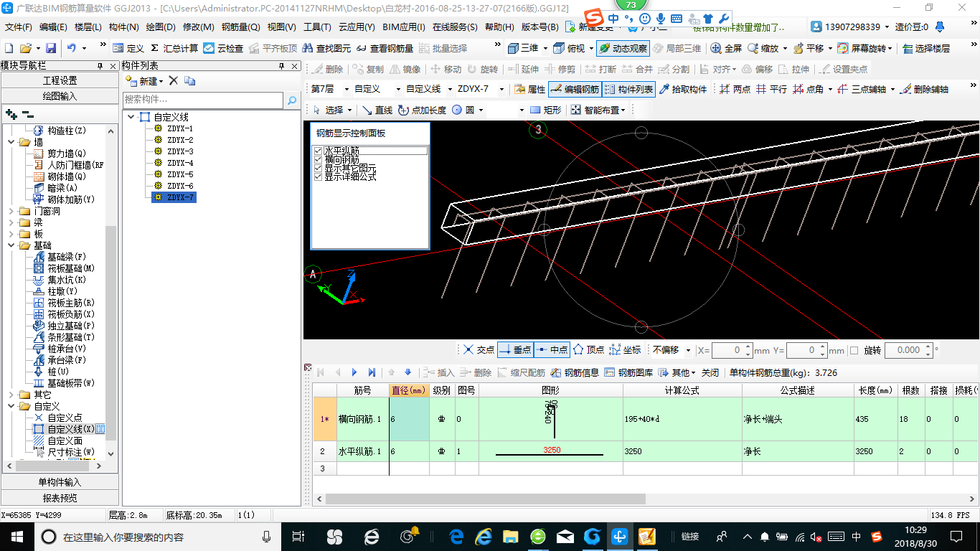Click the save file icon

click(51, 48)
